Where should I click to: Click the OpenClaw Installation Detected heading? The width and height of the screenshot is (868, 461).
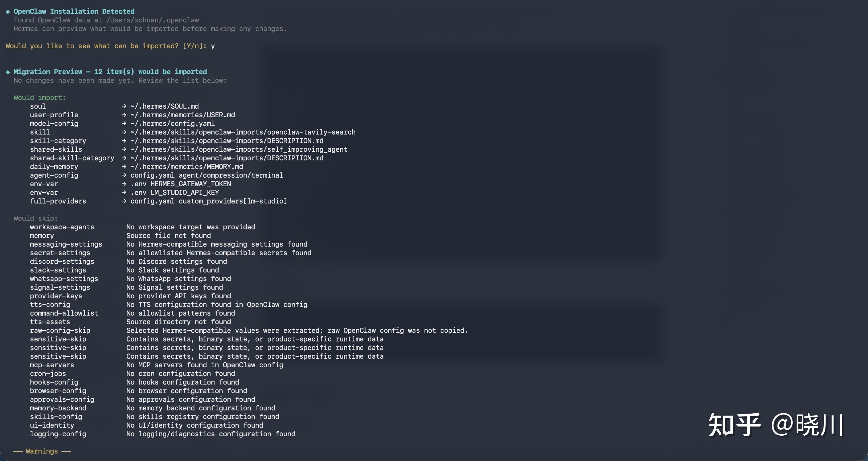(74, 11)
